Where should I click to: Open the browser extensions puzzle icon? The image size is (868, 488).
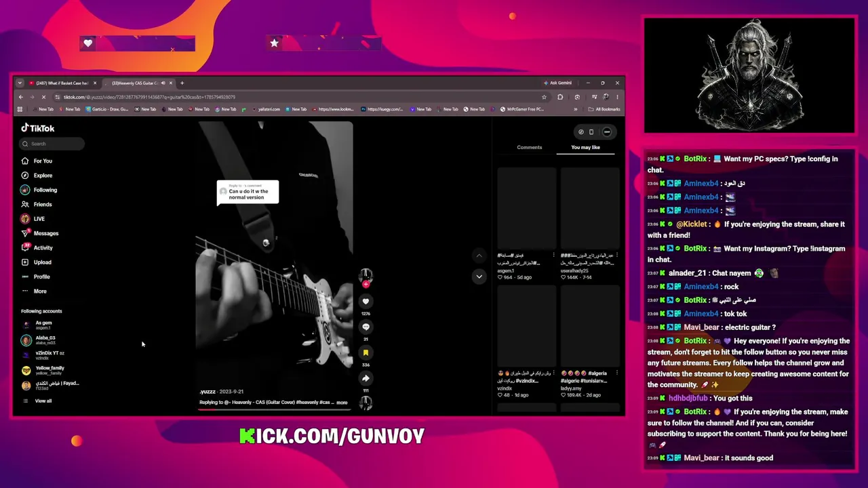tap(560, 97)
